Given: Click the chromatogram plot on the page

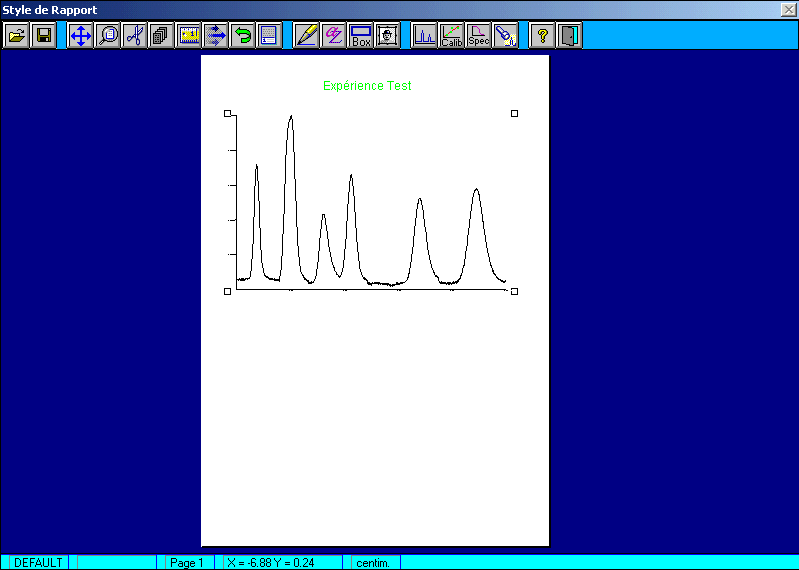Looking at the screenshot, I should click(x=371, y=202).
